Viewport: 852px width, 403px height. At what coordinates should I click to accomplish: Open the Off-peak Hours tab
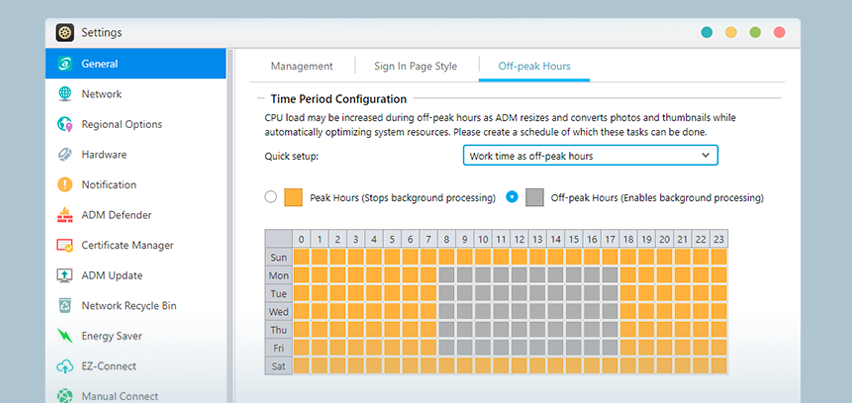point(535,66)
